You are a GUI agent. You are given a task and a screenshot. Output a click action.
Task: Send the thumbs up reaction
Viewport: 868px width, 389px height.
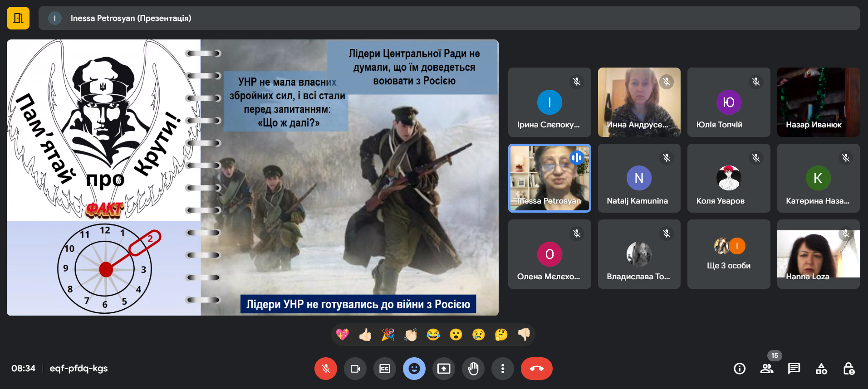[365, 335]
